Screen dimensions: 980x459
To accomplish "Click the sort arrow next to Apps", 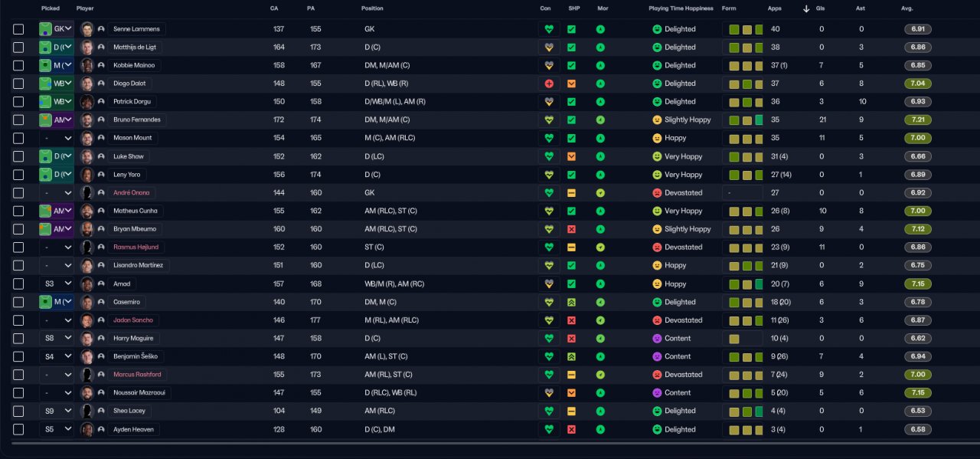I will [806, 9].
